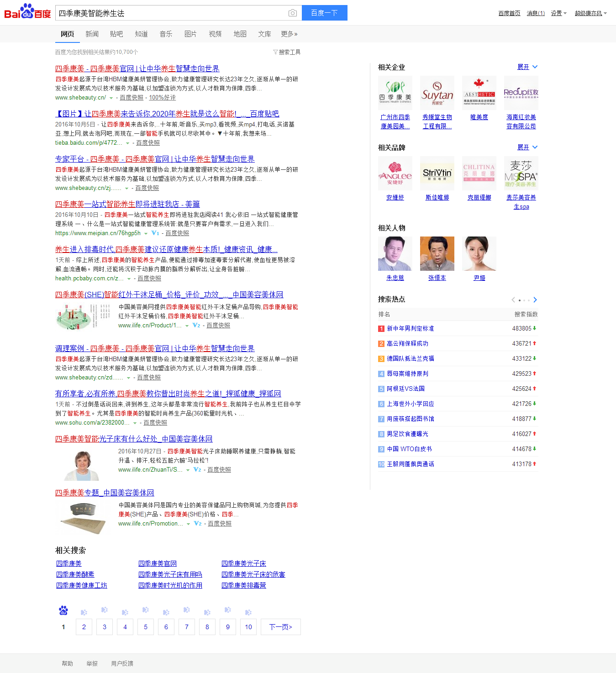This screenshot has width=616, height=673.
Task: Click 下一页 next page button
Action: [x=281, y=627]
